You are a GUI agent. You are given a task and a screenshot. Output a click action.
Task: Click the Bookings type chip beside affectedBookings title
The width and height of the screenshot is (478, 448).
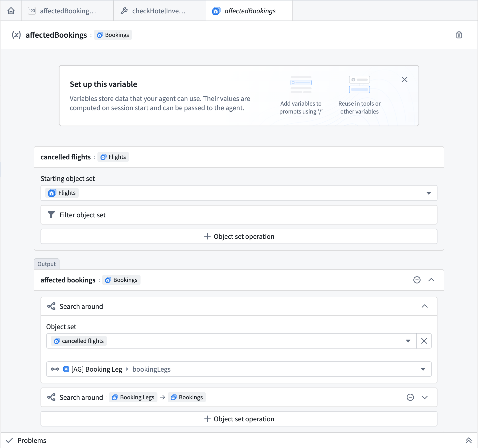(x=113, y=35)
